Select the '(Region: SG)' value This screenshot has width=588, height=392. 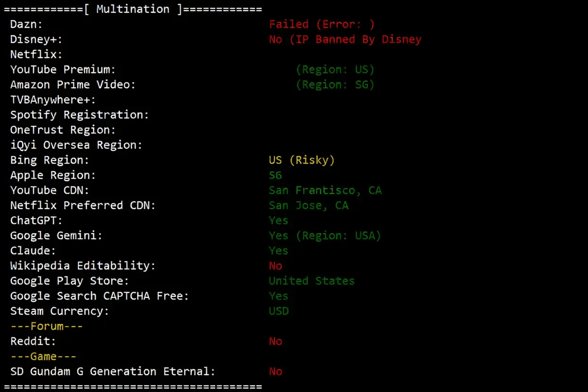tap(335, 84)
